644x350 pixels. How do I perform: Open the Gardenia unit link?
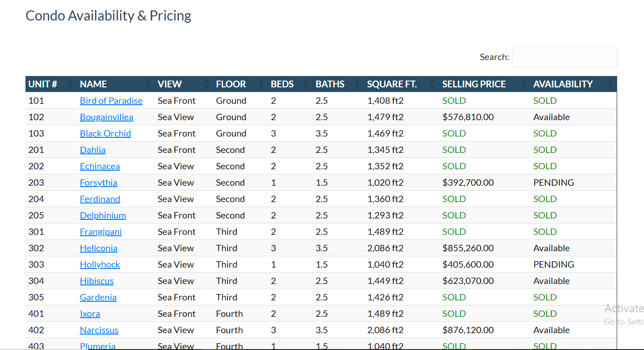(98, 297)
